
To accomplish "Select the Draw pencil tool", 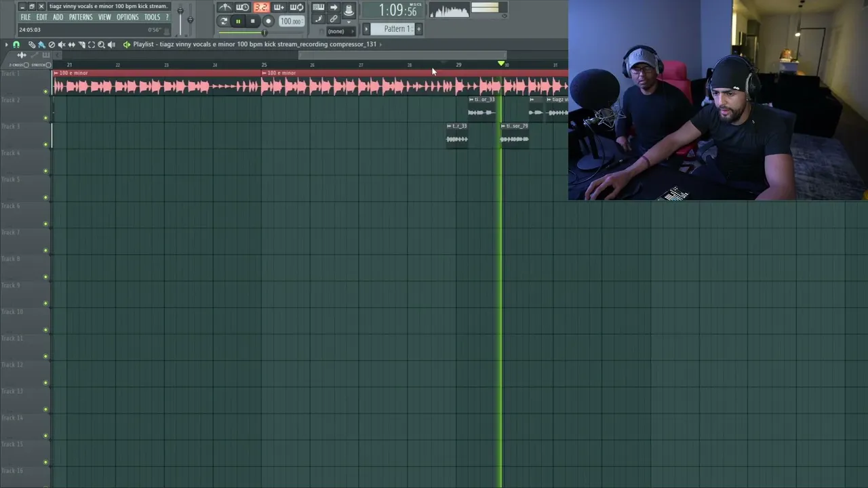I will (x=31, y=45).
